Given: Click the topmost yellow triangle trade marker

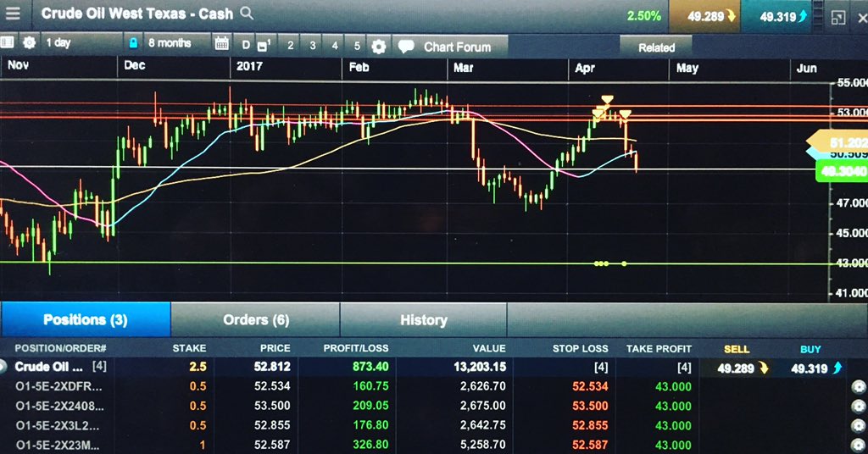Looking at the screenshot, I should pos(607,100).
